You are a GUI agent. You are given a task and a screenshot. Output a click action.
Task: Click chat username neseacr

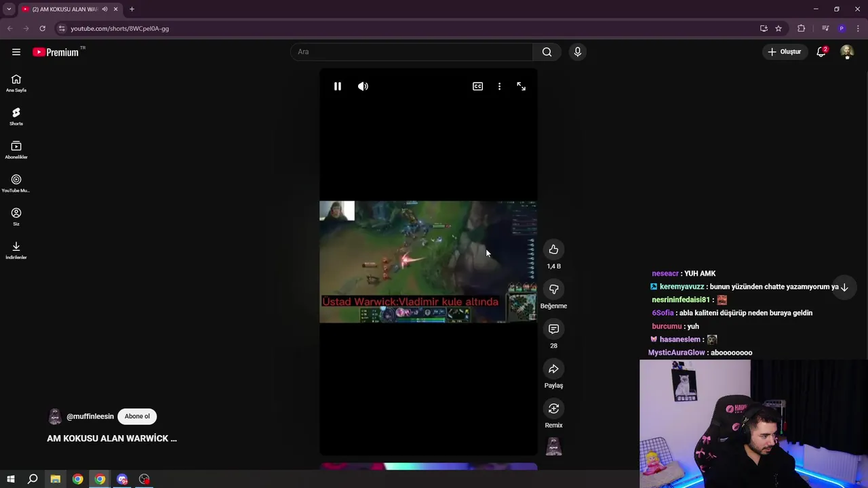(x=665, y=273)
